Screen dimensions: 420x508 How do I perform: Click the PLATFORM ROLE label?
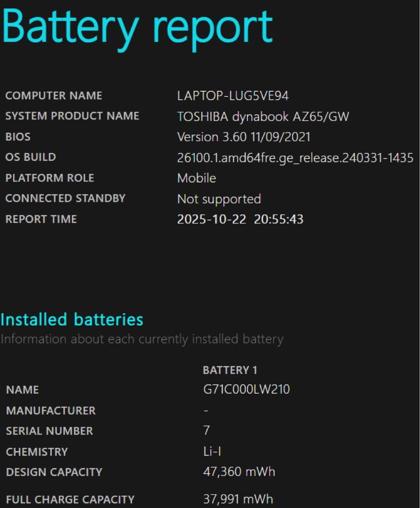pyautogui.click(x=49, y=178)
